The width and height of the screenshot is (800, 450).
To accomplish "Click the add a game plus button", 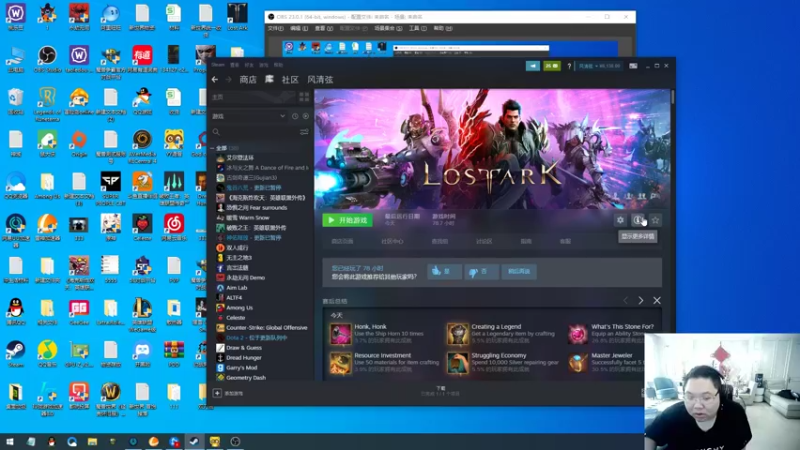I will point(217,393).
